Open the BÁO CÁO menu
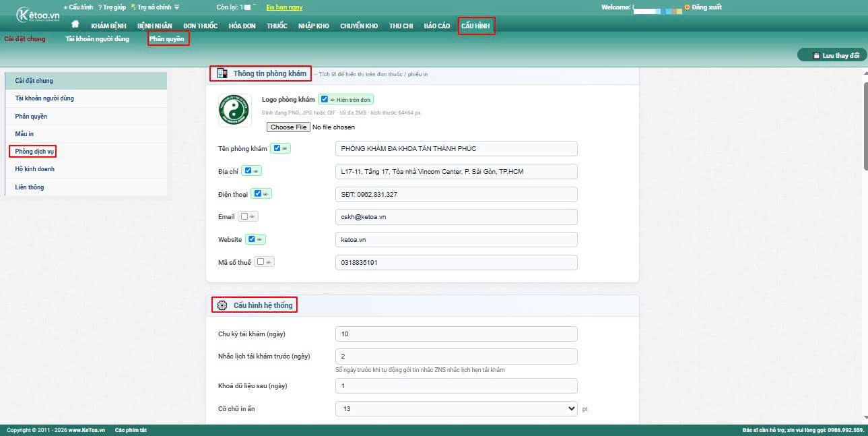This screenshot has height=436, width=868. [437, 26]
